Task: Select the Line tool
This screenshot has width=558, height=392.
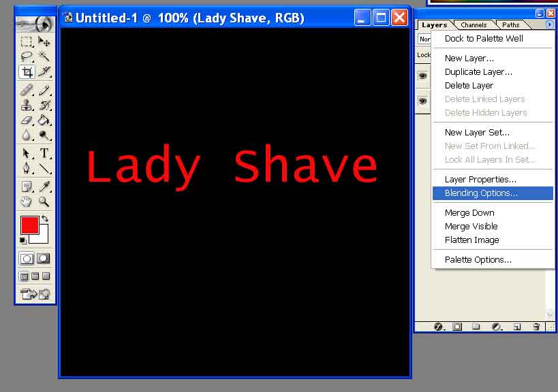Action: [44, 167]
